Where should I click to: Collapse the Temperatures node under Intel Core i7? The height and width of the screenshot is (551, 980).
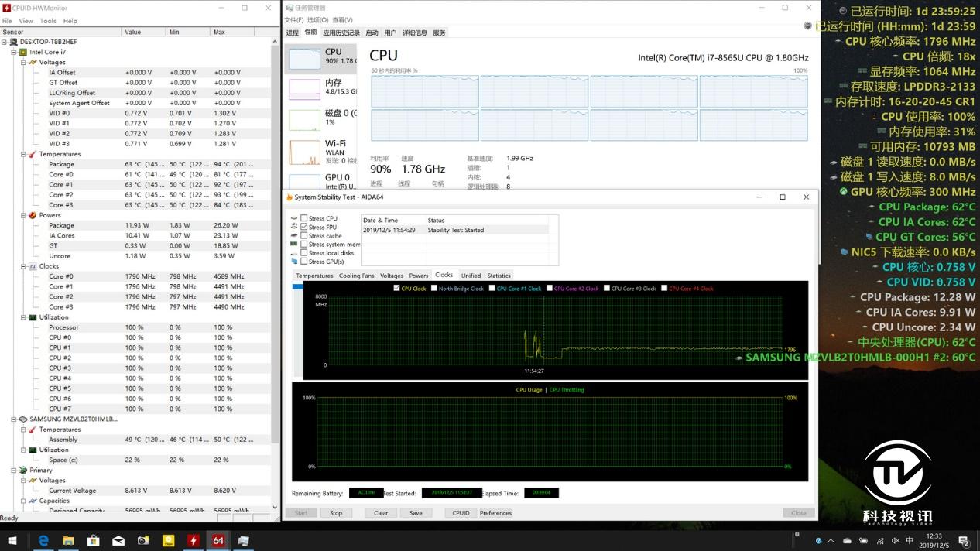point(24,154)
